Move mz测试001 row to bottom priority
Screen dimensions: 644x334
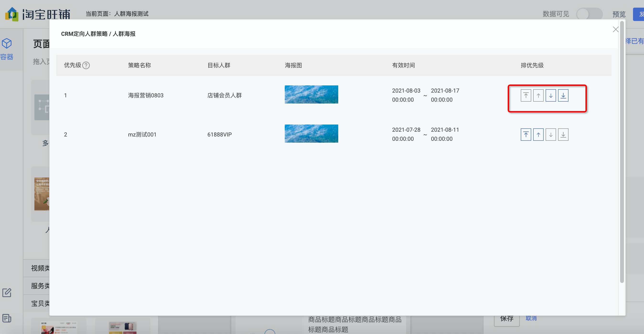(563, 135)
